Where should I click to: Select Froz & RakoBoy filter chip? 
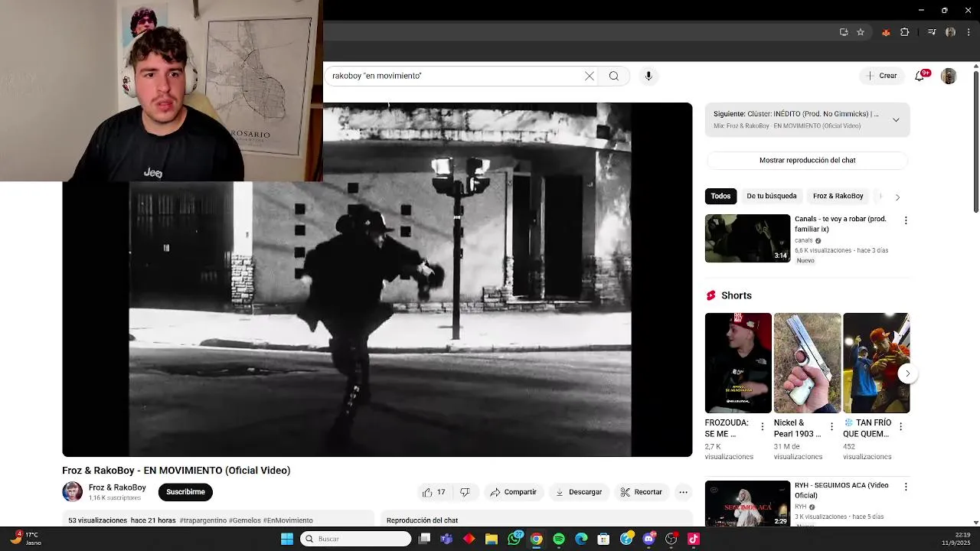point(838,196)
